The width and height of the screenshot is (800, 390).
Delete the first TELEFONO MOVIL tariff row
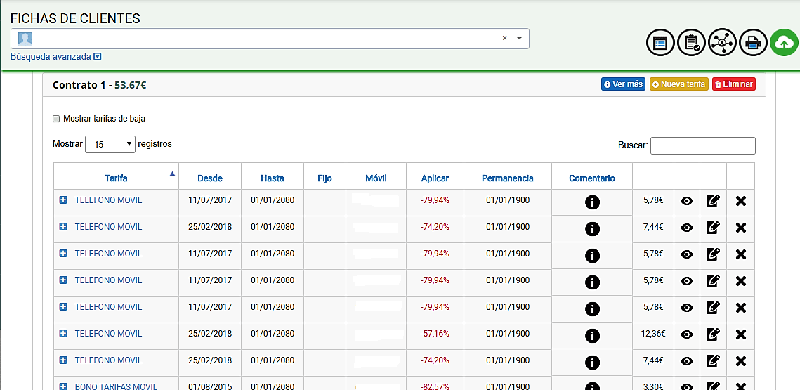(x=741, y=201)
